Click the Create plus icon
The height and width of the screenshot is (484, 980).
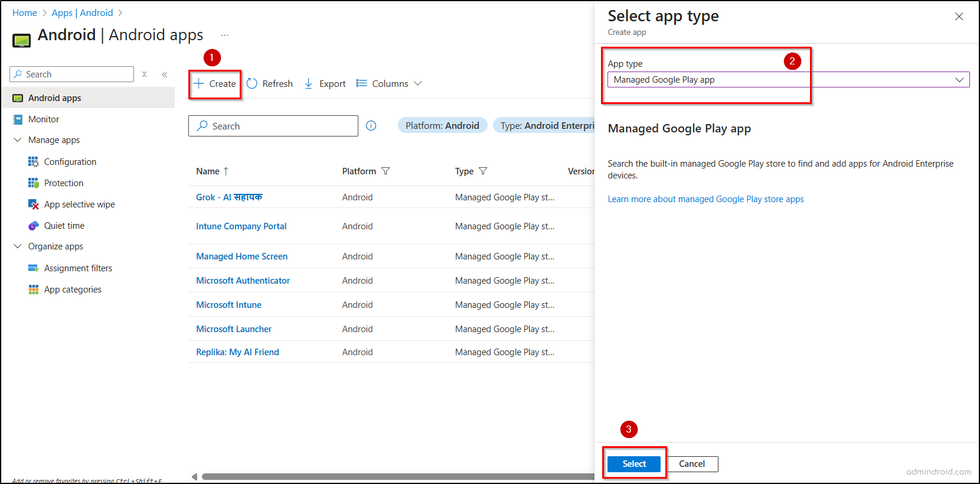199,83
